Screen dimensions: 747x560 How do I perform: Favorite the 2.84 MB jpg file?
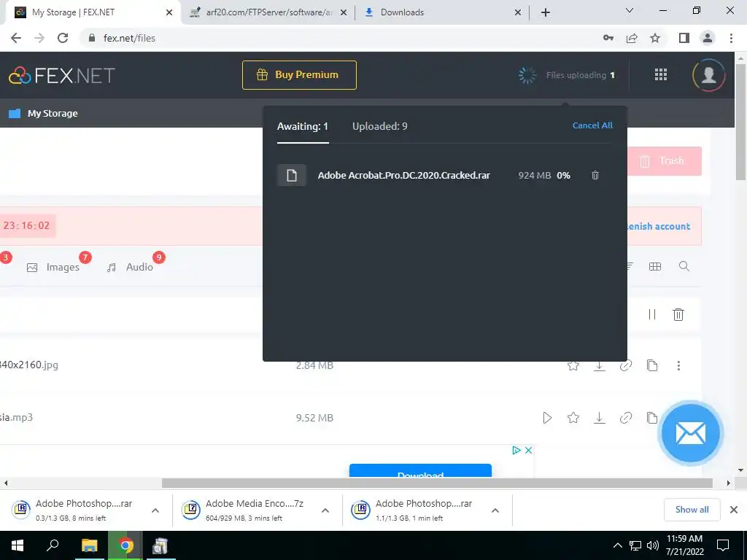(x=573, y=366)
